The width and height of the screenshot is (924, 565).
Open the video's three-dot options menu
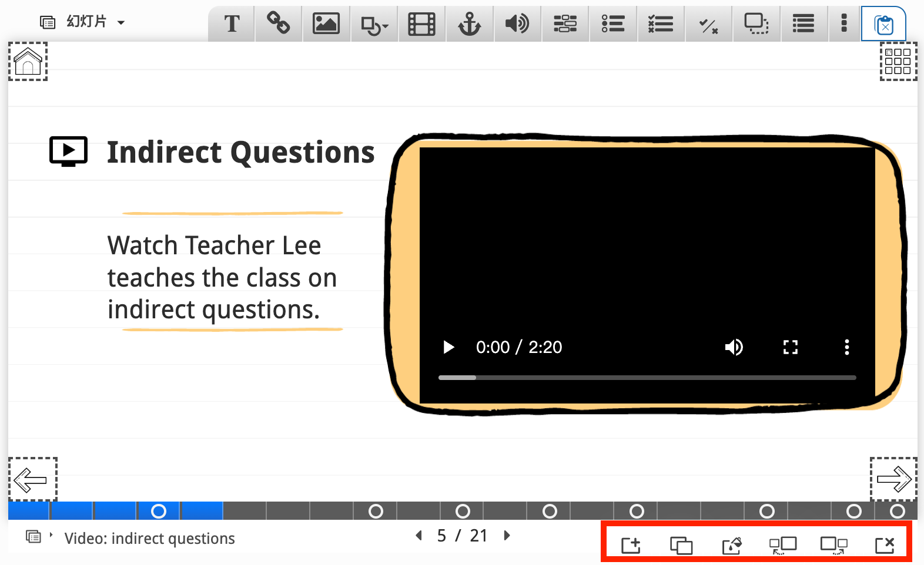coord(846,347)
